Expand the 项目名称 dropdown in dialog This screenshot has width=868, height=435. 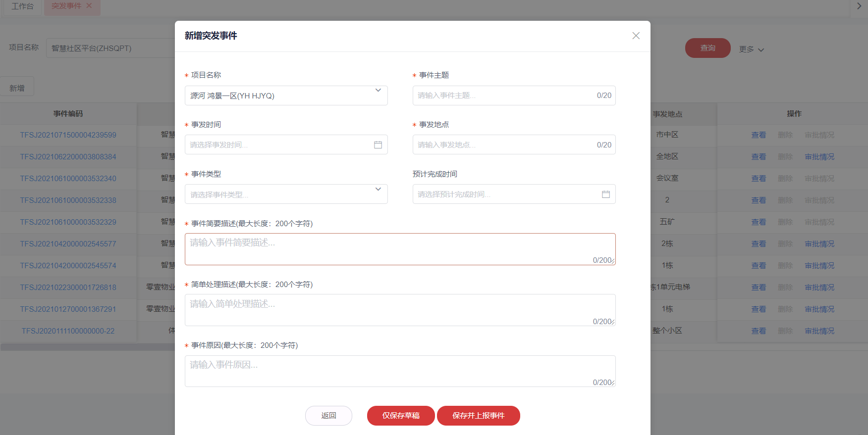[378, 91]
